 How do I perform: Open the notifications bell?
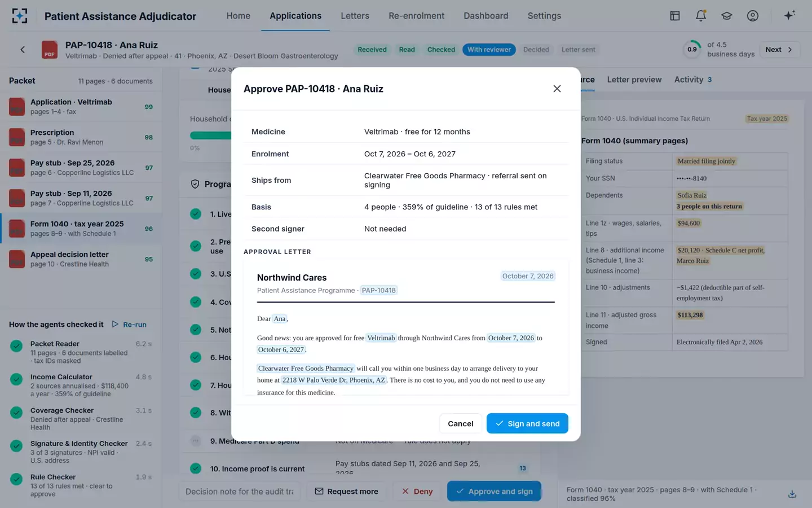701,16
